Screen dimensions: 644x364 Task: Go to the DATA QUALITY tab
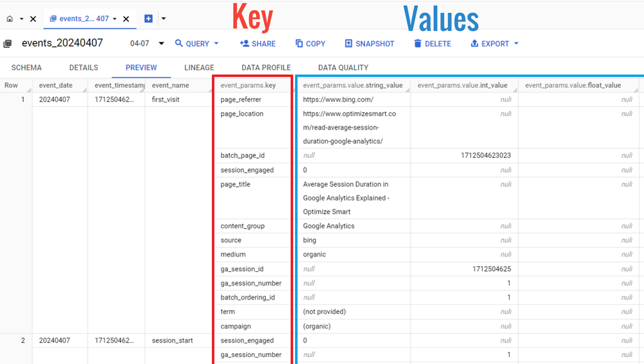[x=343, y=68]
